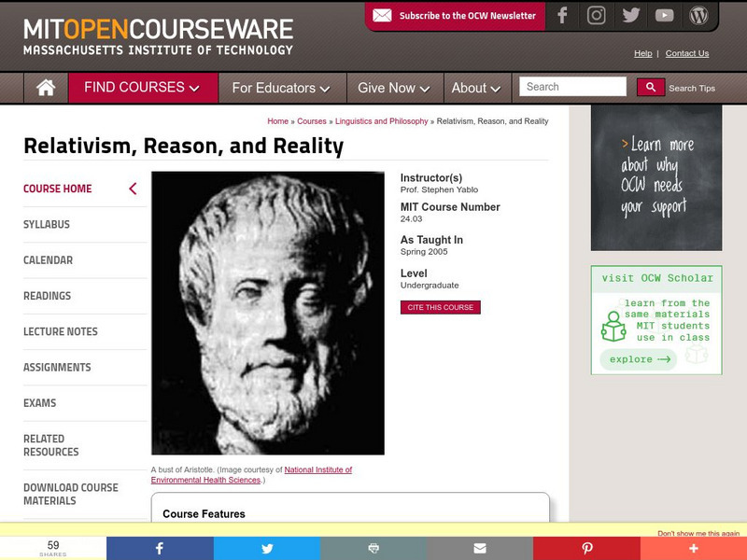Screen dimensions: 747x560
Task: Open the Facebook page from the header
Action: [x=561, y=15]
